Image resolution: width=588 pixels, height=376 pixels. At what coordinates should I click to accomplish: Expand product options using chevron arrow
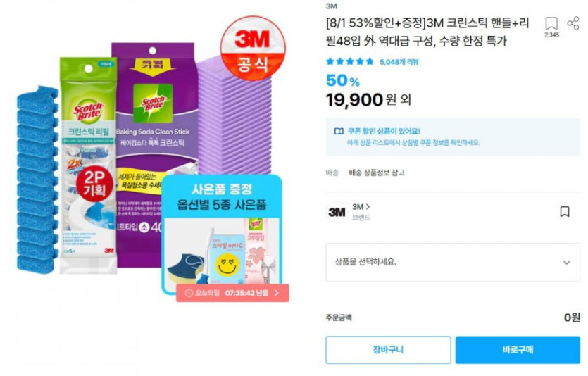pos(566,263)
